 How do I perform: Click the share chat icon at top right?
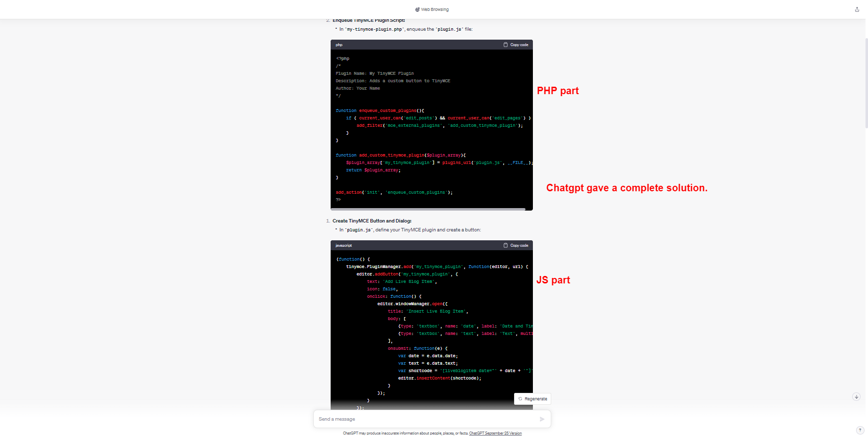(857, 9)
